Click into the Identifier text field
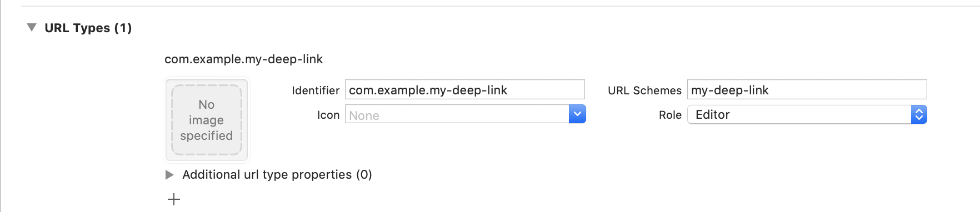This screenshot has width=980, height=212. (x=465, y=90)
